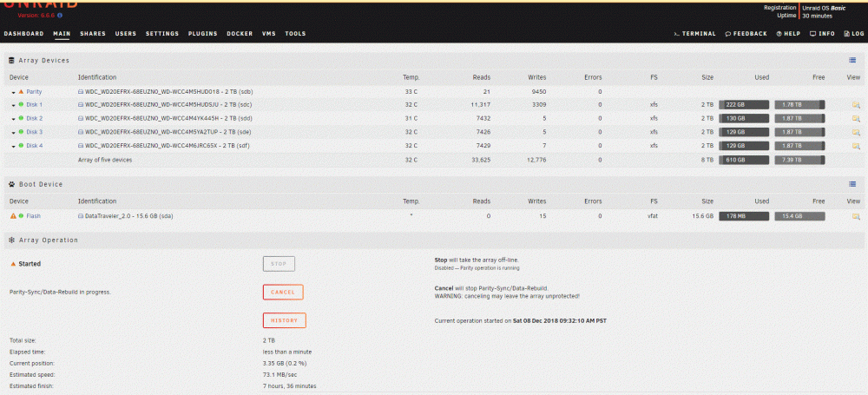
Task: Expand the Disk 2 dropdown arrow
Action: (x=13, y=119)
